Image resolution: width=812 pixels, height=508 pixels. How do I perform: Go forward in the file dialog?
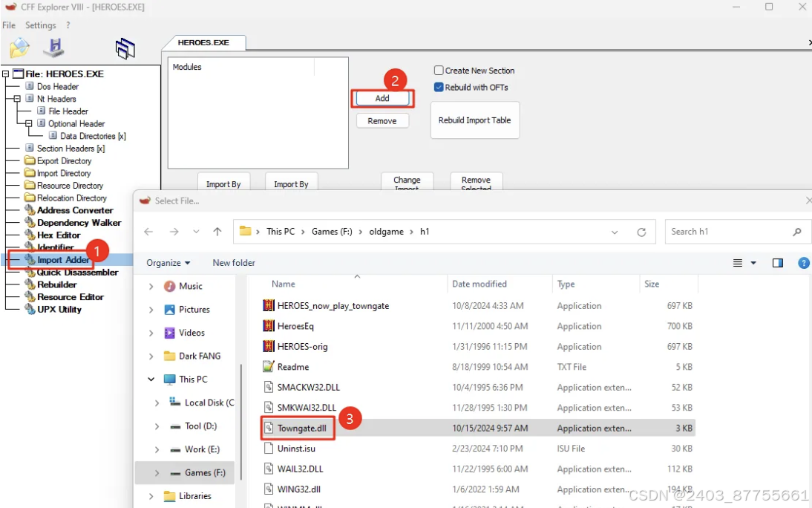pyautogui.click(x=174, y=232)
